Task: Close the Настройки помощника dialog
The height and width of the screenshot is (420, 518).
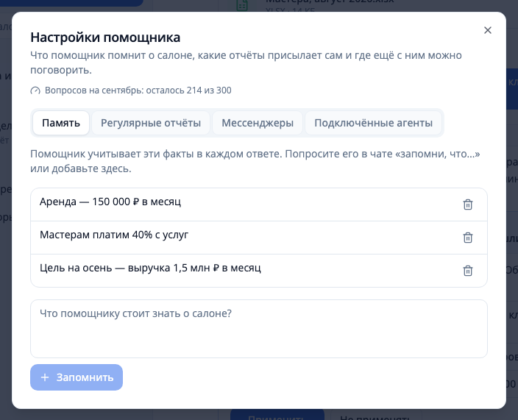Action: click(488, 30)
